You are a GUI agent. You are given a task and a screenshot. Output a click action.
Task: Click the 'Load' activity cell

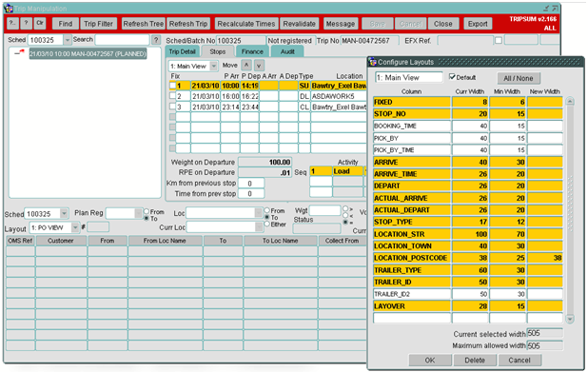347,171
